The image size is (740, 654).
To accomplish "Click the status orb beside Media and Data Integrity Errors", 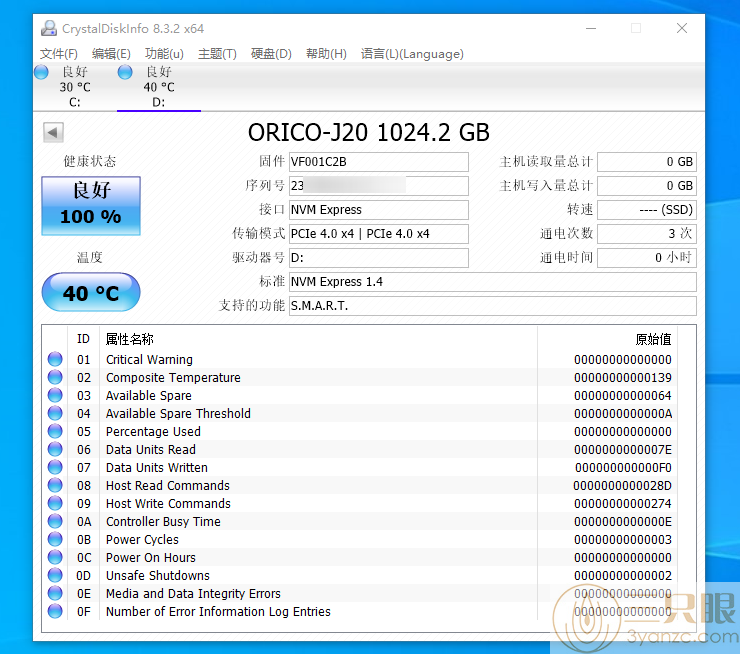I will [55, 593].
